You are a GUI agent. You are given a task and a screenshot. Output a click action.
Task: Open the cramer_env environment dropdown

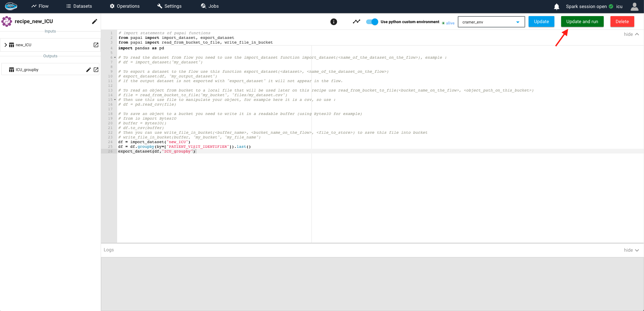click(491, 22)
